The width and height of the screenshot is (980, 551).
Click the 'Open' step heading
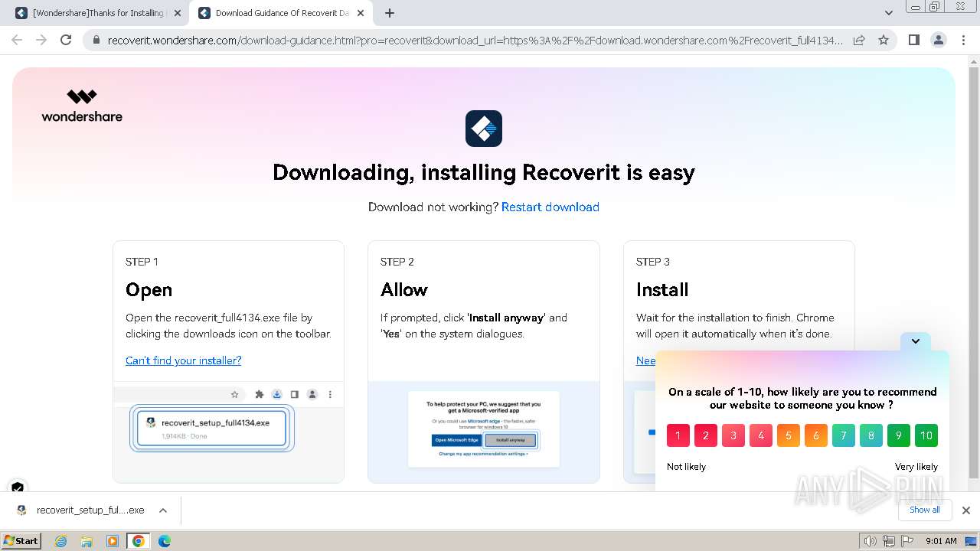point(149,290)
